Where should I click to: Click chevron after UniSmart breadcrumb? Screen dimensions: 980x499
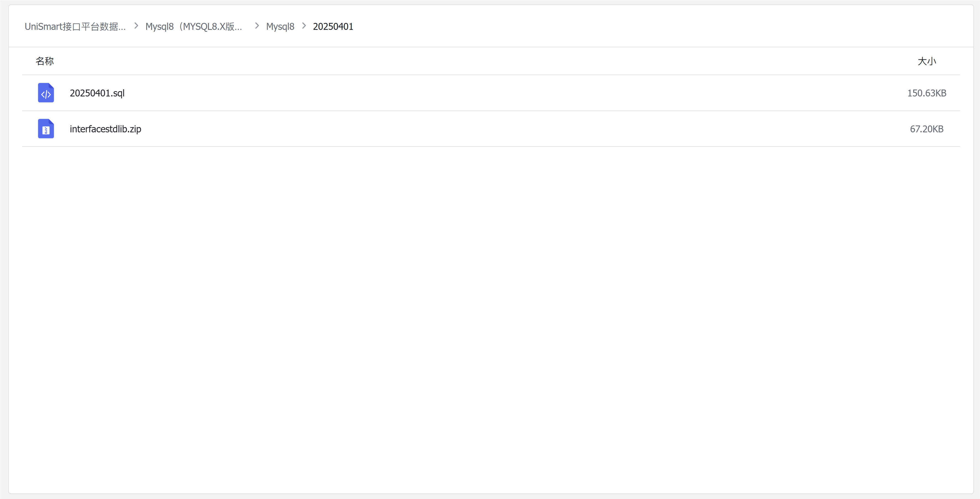click(x=136, y=26)
